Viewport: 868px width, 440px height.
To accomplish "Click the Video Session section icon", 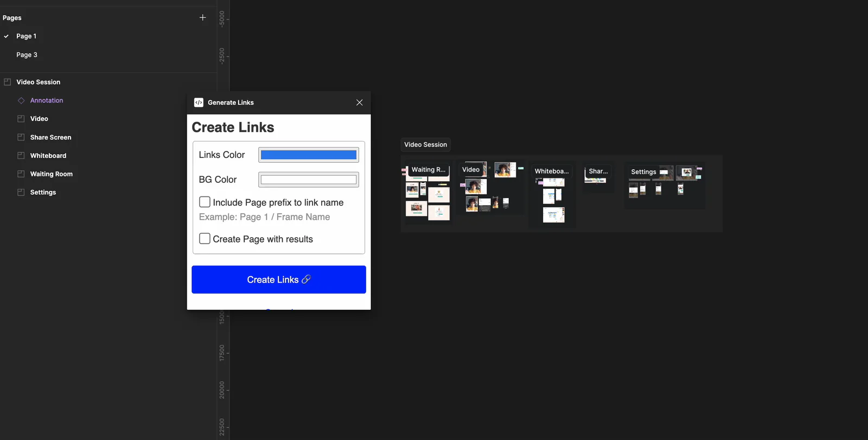I will (8, 82).
